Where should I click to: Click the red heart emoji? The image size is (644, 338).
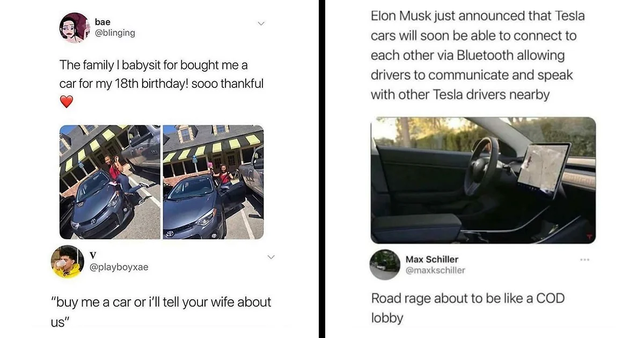point(66,102)
